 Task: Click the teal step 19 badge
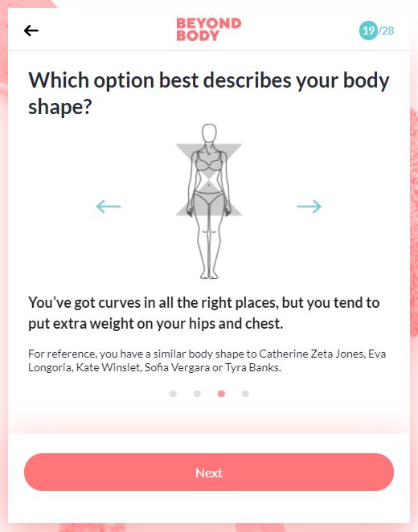(x=368, y=31)
